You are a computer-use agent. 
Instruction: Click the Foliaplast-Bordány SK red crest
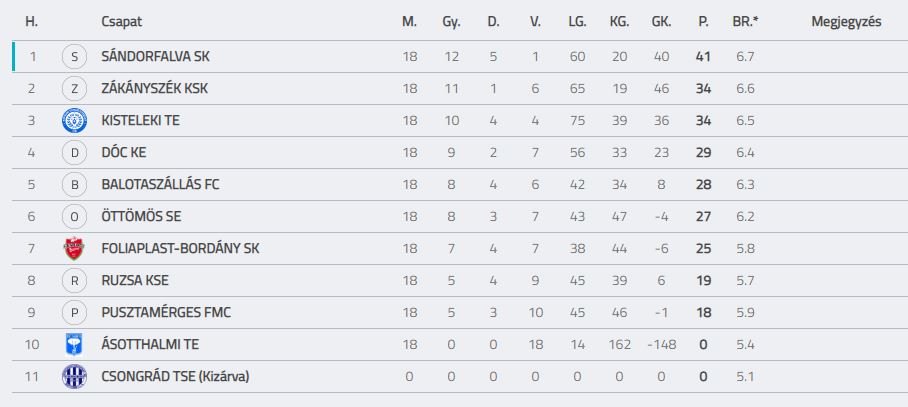click(74, 248)
